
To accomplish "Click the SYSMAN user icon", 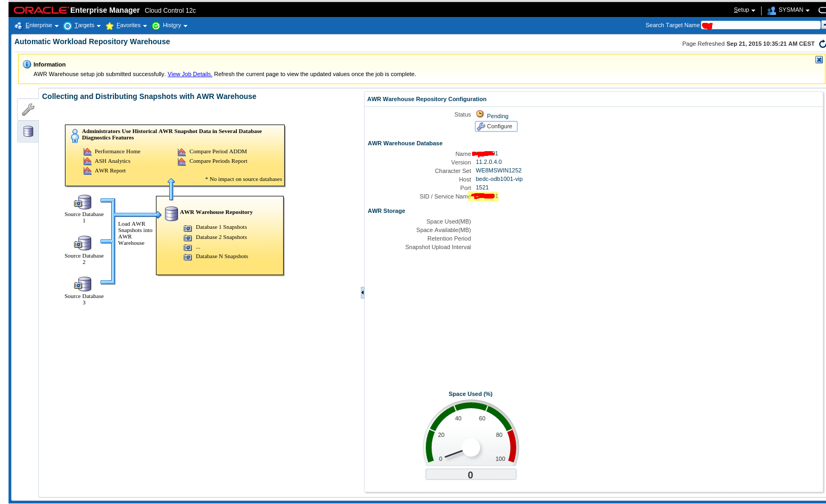I will 772,10.
